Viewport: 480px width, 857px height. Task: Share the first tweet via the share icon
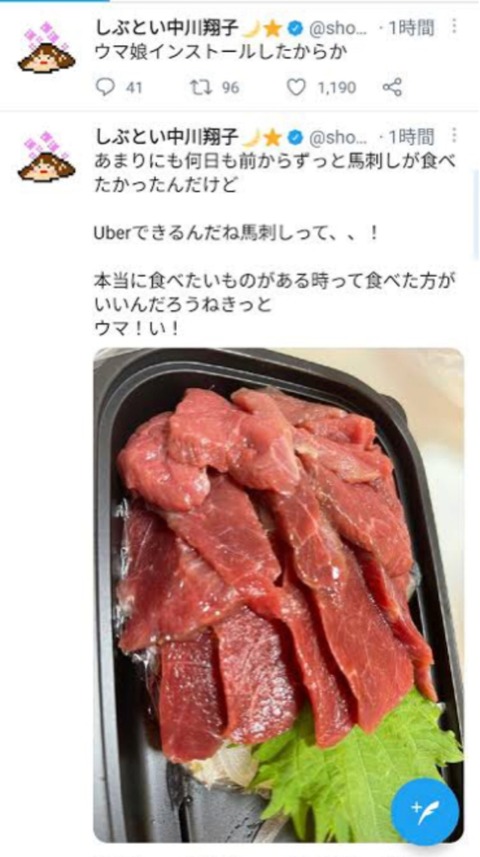392,87
